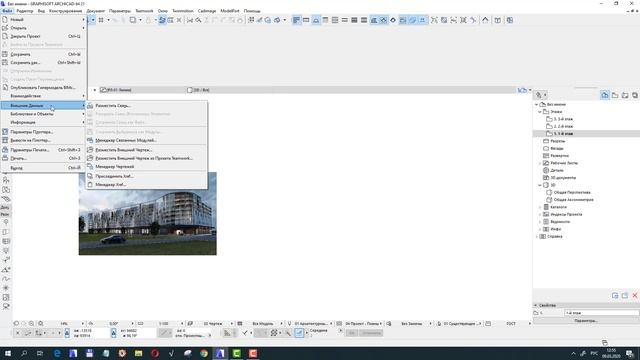640x360 pixels.
Task: Choose Опубликовать Гипермодель BIMx entry
Action: (x=43, y=88)
